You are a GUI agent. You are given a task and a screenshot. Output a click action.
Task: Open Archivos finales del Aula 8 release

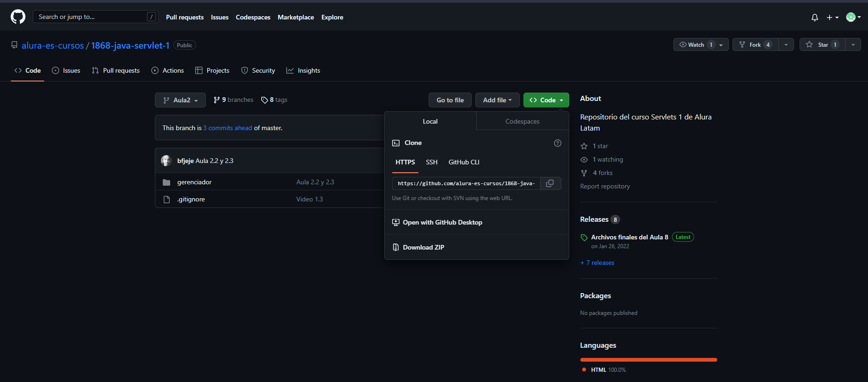(629, 237)
